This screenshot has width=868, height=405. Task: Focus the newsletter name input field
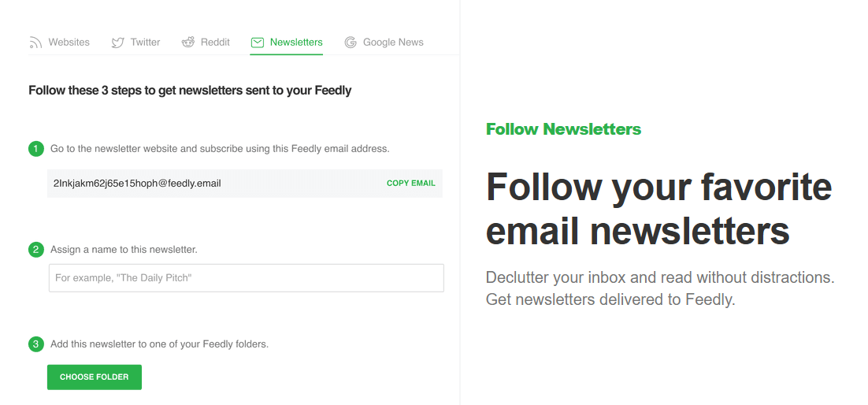click(x=246, y=278)
